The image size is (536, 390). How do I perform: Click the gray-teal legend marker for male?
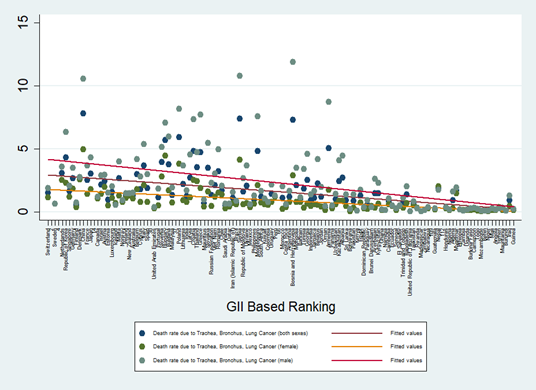click(x=143, y=360)
